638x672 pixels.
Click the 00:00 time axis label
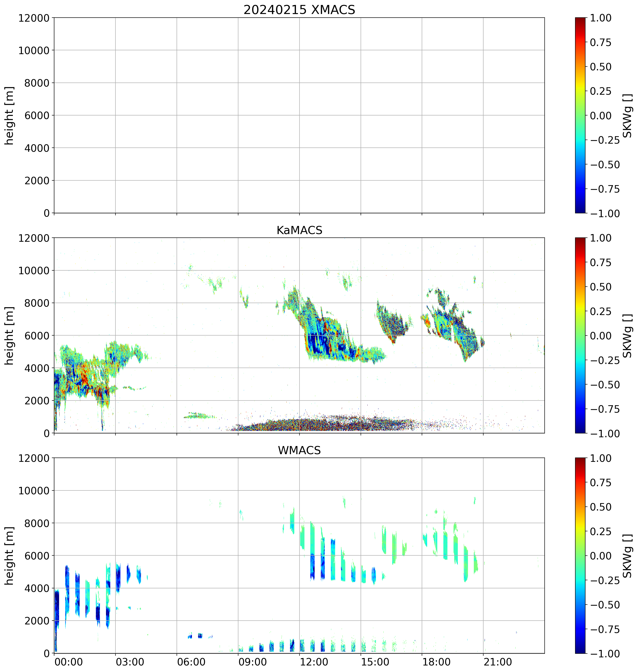click(x=69, y=662)
